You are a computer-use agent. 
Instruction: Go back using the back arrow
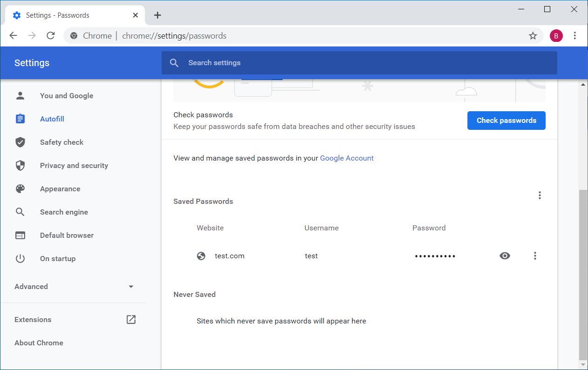[13, 36]
